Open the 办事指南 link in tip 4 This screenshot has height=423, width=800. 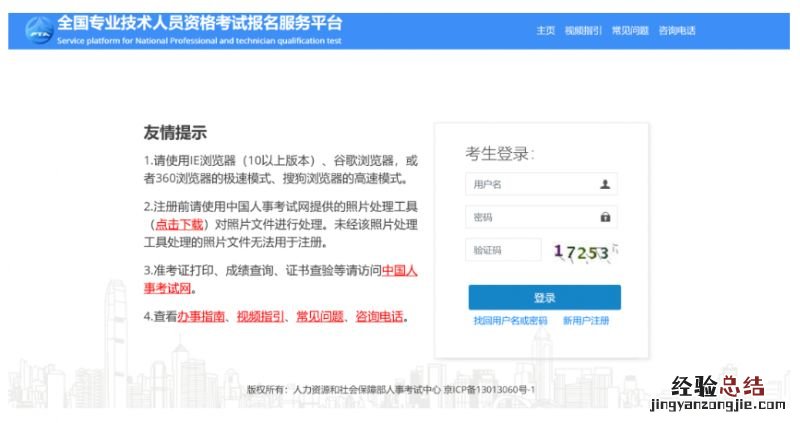[201, 316]
